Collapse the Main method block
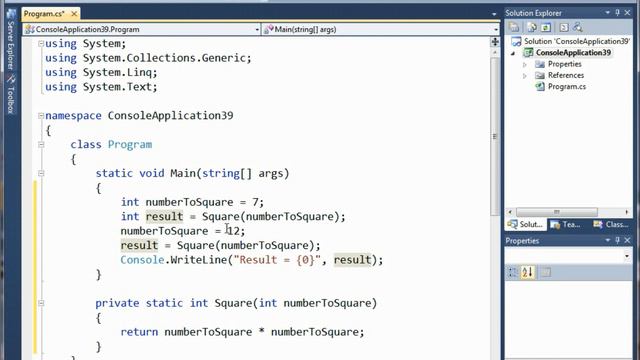The width and height of the screenshot is (640, 360). coord(41,173)
